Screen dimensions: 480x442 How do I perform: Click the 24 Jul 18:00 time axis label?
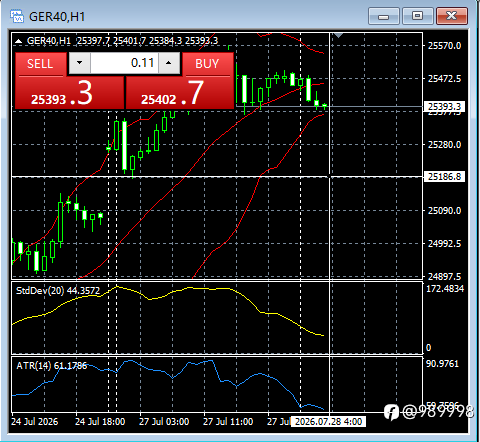pyautogui.click(x=100, y=422)
